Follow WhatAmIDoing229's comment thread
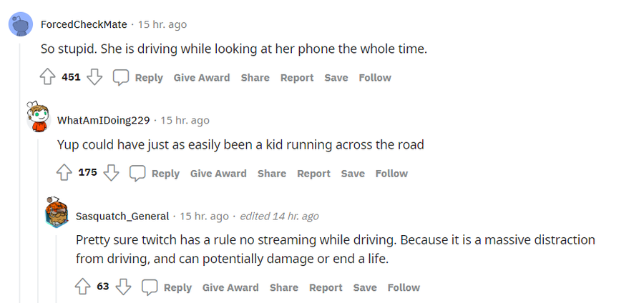This screenshot has height=303, width=644. (x=391, y=173)
